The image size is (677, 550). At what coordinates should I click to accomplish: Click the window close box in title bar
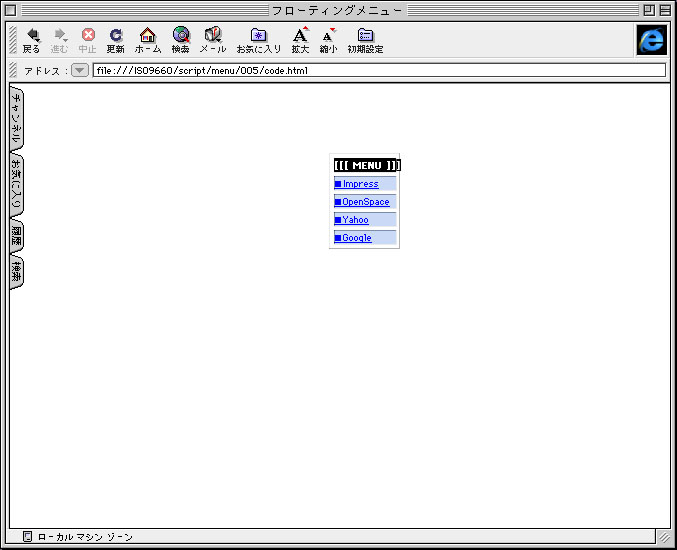tap(11, 10)
